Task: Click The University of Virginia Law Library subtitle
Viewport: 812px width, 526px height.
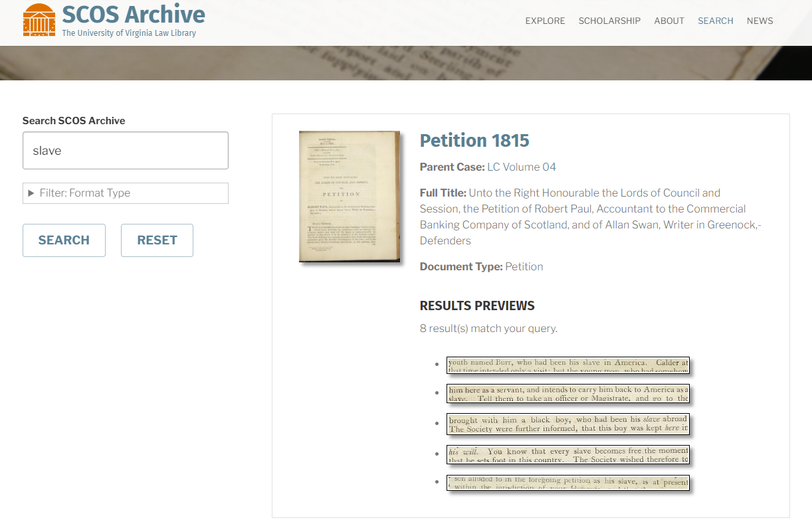Action: pos(129,33)
